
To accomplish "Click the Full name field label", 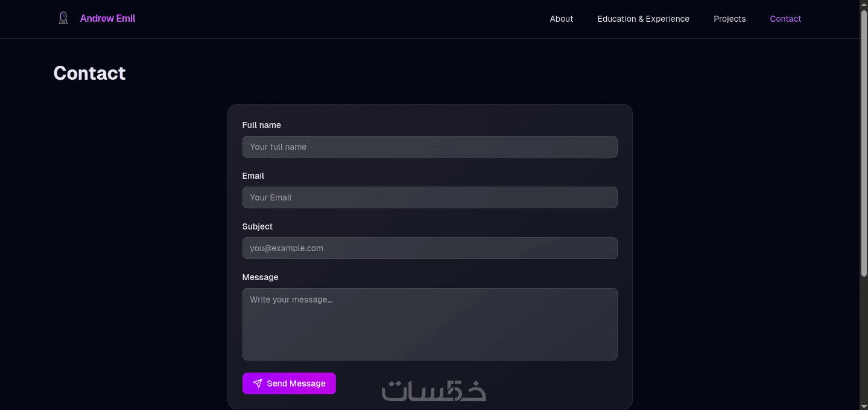I will [262, 125].
